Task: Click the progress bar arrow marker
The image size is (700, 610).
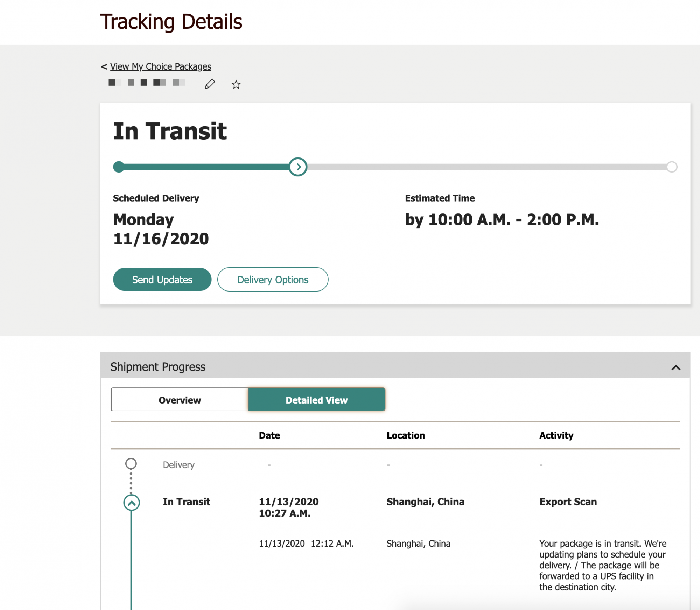Action: coord(298,167)
